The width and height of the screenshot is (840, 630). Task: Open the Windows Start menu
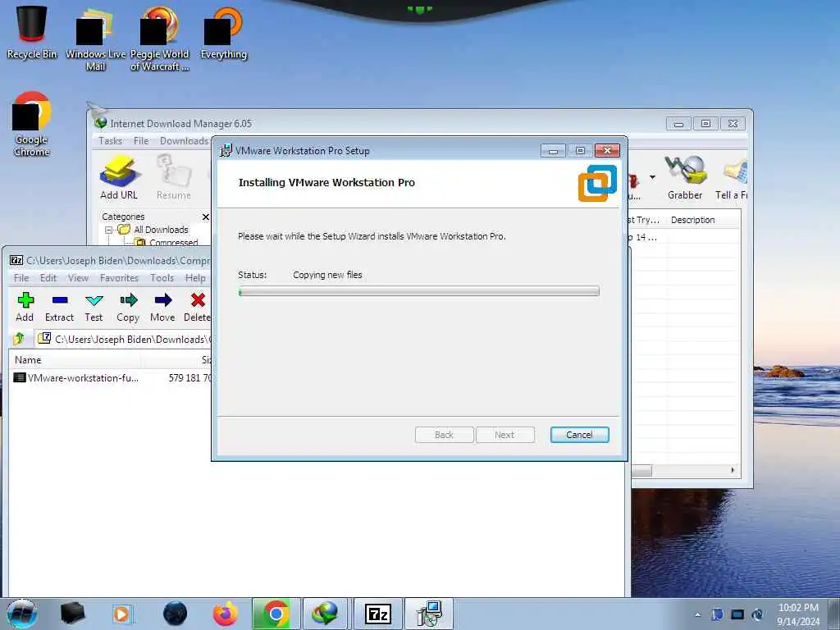pyautogui.click(x=21, y=614)
